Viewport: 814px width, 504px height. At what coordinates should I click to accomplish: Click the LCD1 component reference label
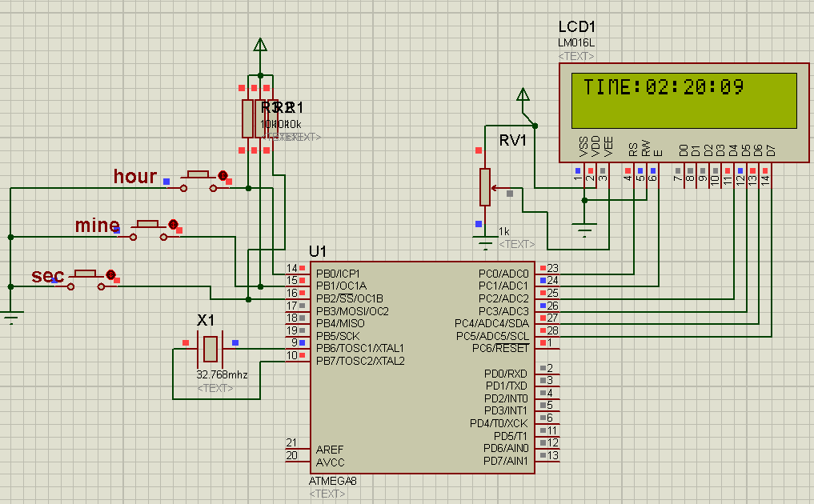[x=578, y=26]
